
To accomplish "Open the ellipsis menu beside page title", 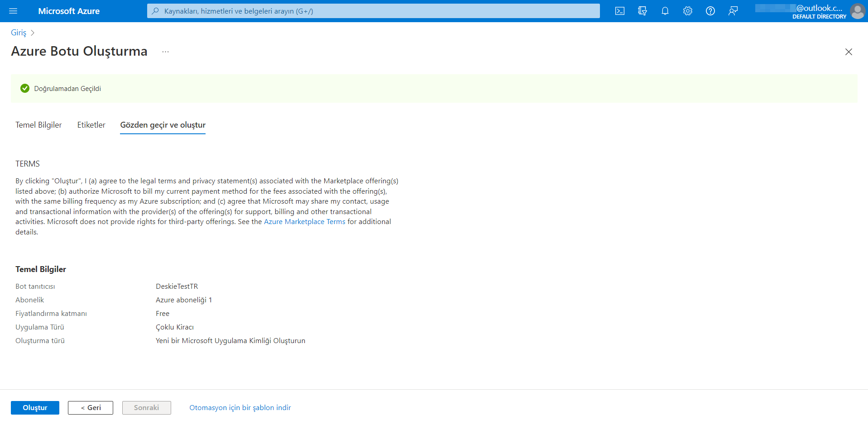I will (x=166, y=52).
